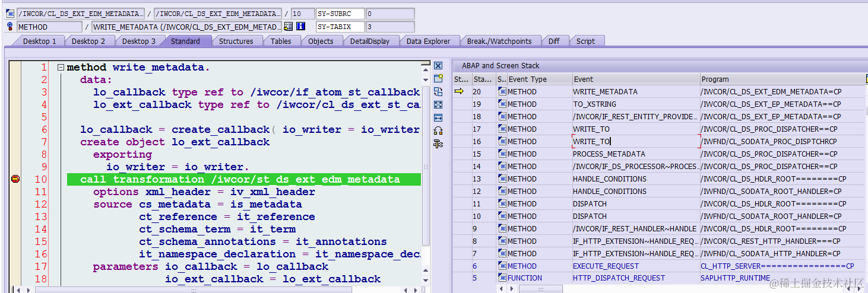The height and width of the screenshot is (293, 868).
Task: Click the source navigation icon in stack row 5
Action: [502, 278]
